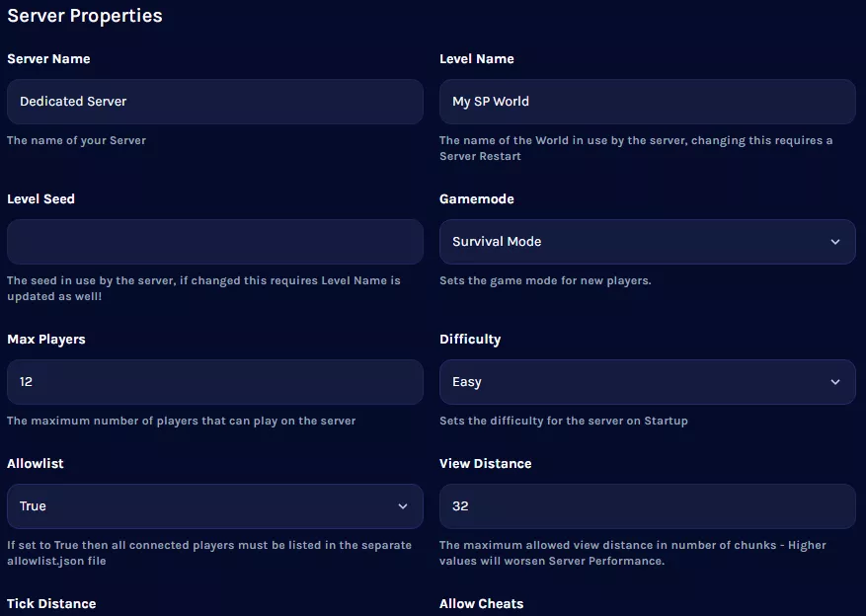The height and width of the screenshot is (616, 866).
Task: Click the Gamemode dropdown chevron arrow
Action: point(835,242)
